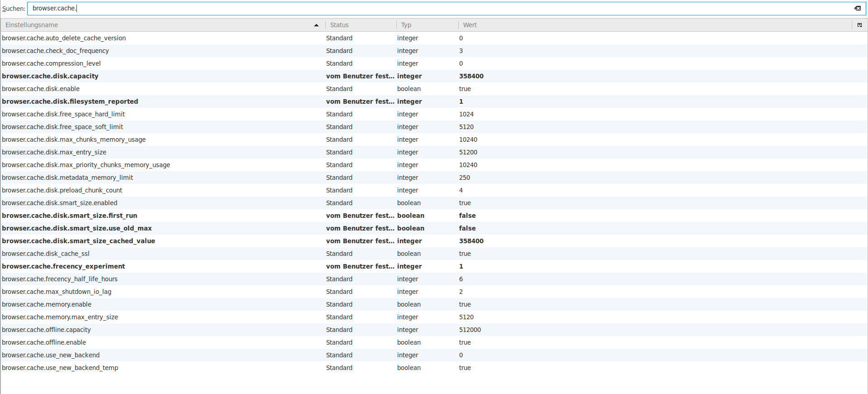
Task: Select browser.cache.compression_level preference
Action: coord(434,63)
